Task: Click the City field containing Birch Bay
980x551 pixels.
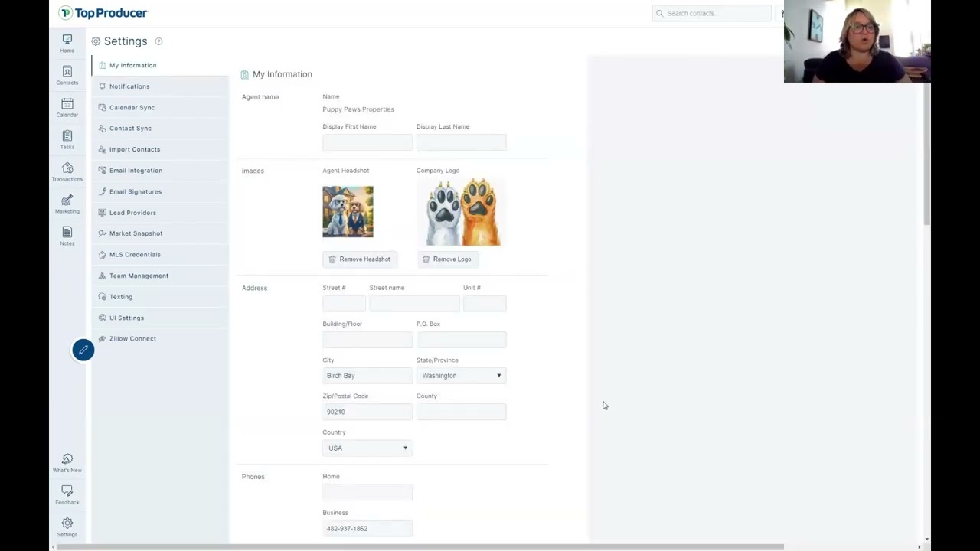Action: point(367,376)
